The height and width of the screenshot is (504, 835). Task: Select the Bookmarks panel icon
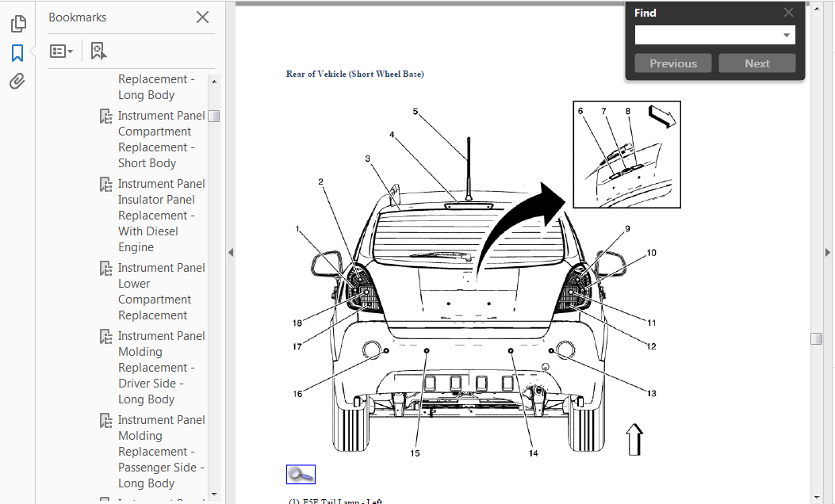[x=17, y=52]
